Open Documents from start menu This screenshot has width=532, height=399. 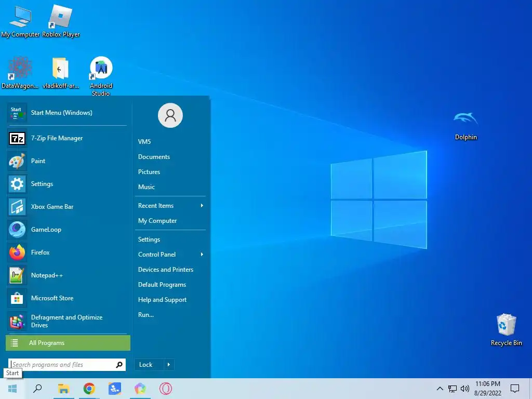pos(154,157)
